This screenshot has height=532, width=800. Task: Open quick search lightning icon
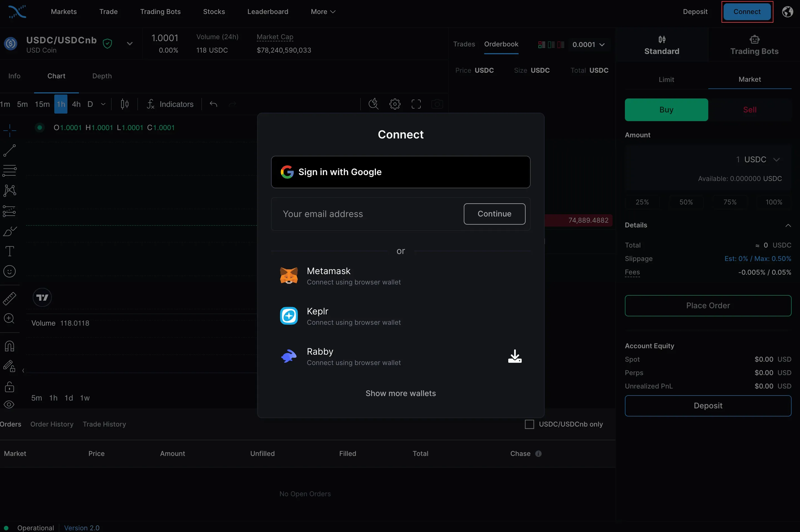coord(373,104)
